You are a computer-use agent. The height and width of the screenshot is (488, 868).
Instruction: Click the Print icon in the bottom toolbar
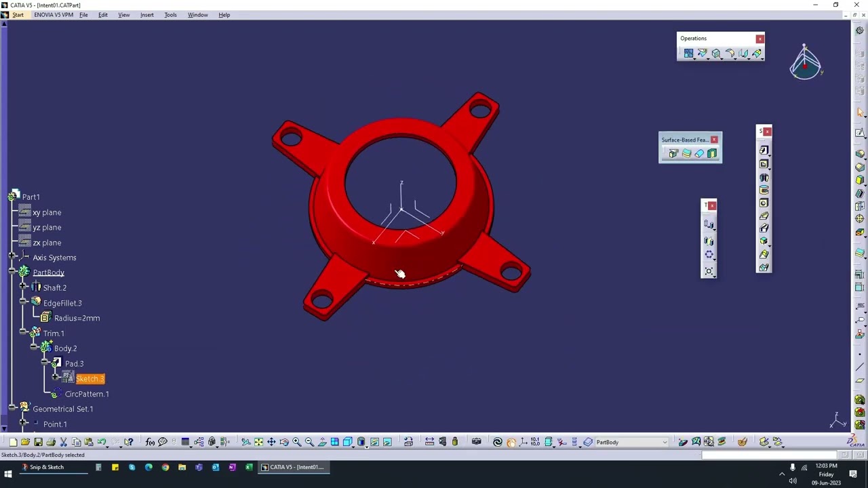pyautogui.click(x=51, y=442)
